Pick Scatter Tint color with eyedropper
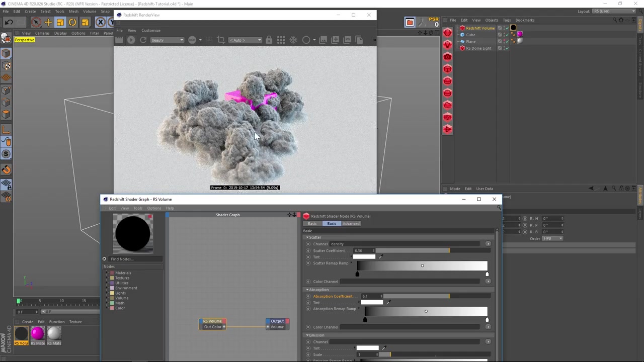Screen dimensions: 644x362 pyautogui.click(x=380, y=257)
